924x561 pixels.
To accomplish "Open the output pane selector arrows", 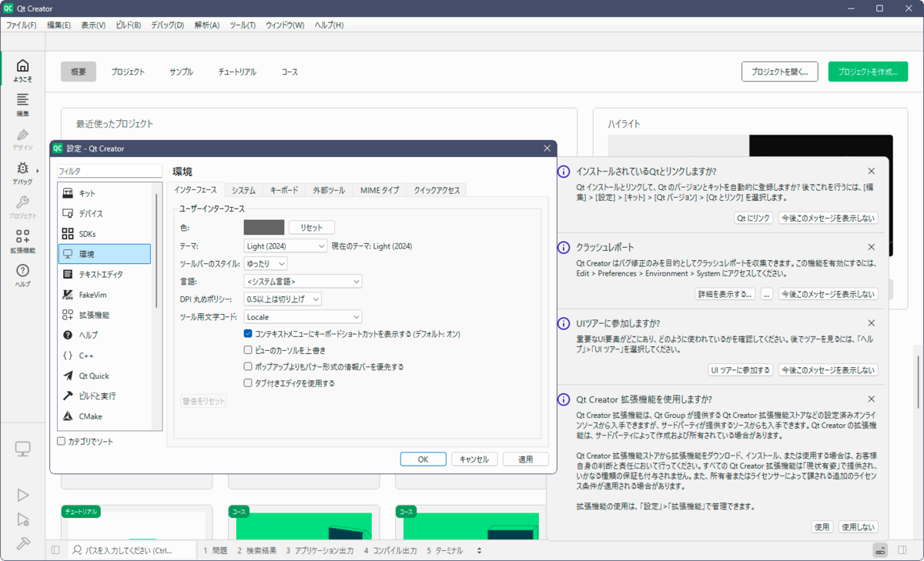I will [x=480, y=550].
